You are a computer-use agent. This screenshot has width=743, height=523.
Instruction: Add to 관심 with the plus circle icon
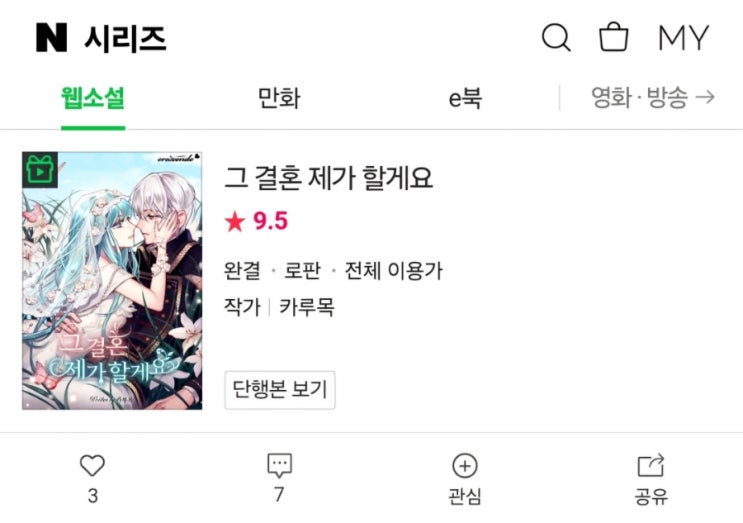click(465, 466)
